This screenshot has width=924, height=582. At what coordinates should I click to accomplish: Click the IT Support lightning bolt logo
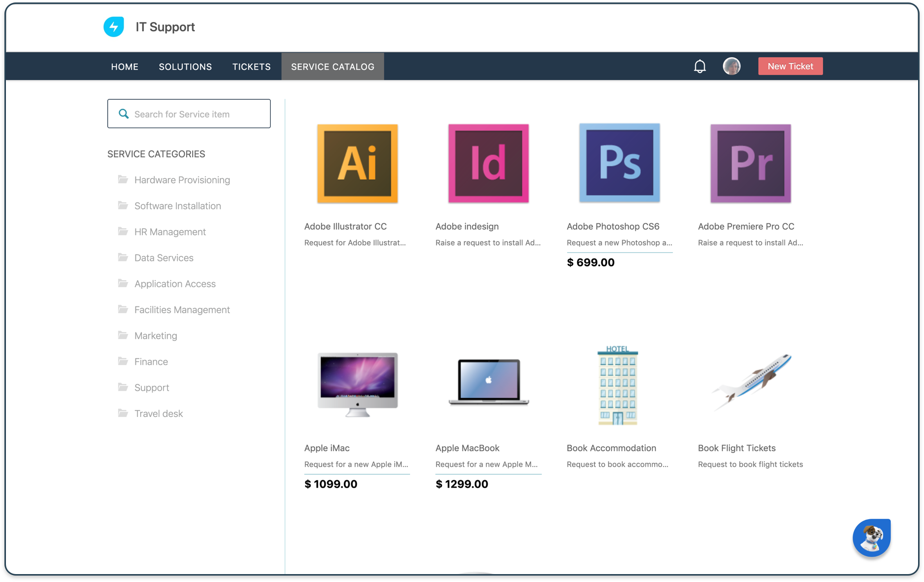tap(114, 27)
